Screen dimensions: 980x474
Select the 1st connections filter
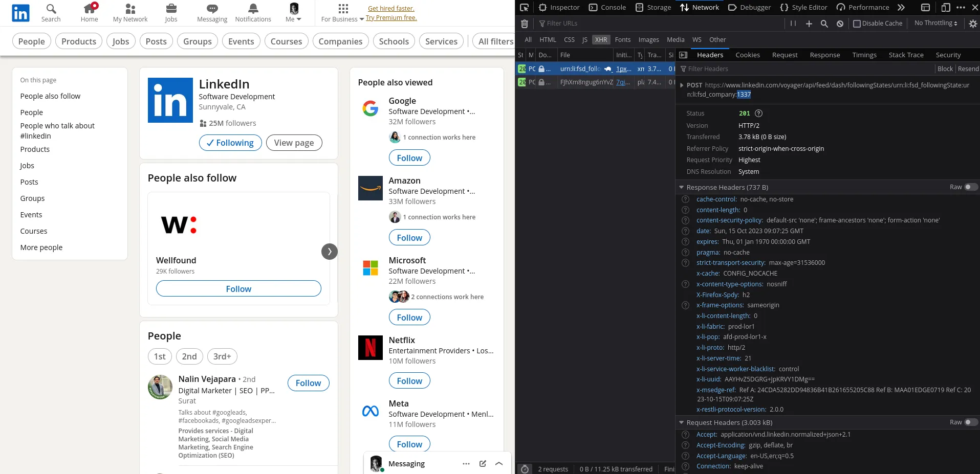click(160, 356)
